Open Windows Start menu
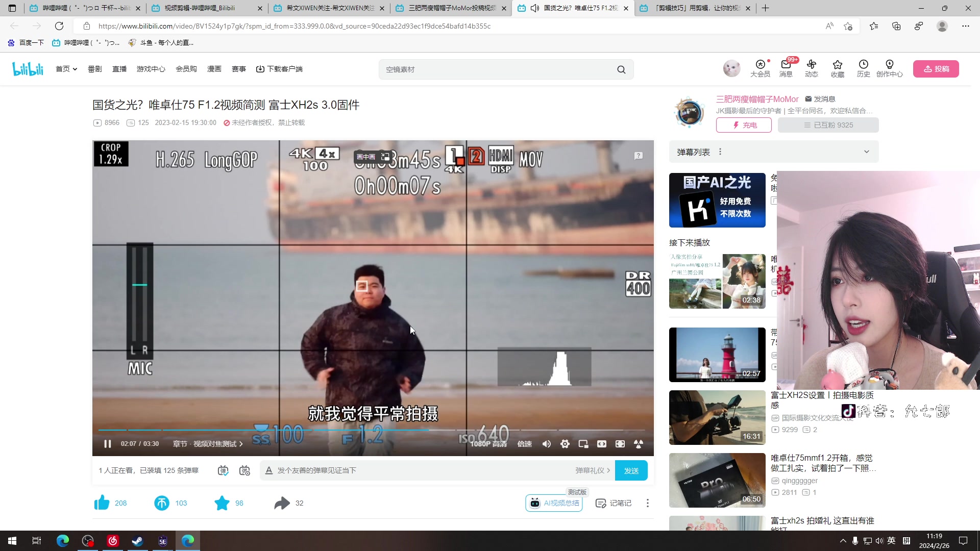980x551 pixels. coord(12,541)
